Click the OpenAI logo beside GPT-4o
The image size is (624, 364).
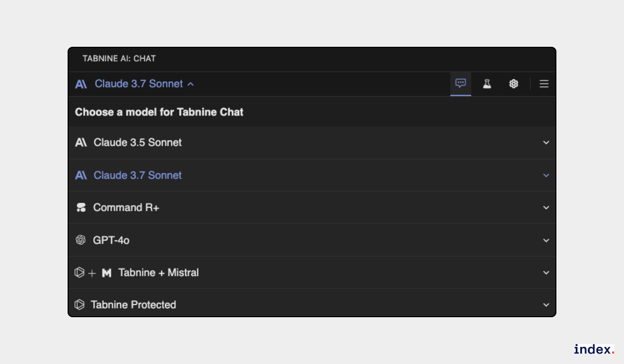(x=81, y=240)
